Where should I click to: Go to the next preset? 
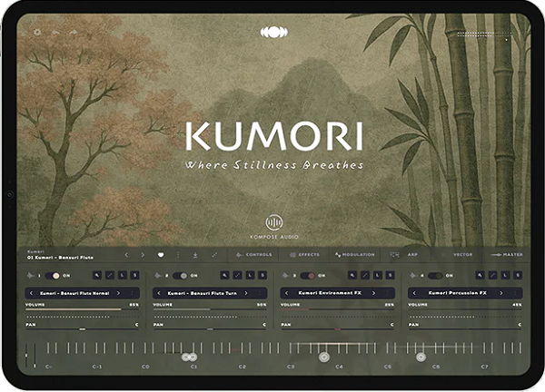pos(143,255)
